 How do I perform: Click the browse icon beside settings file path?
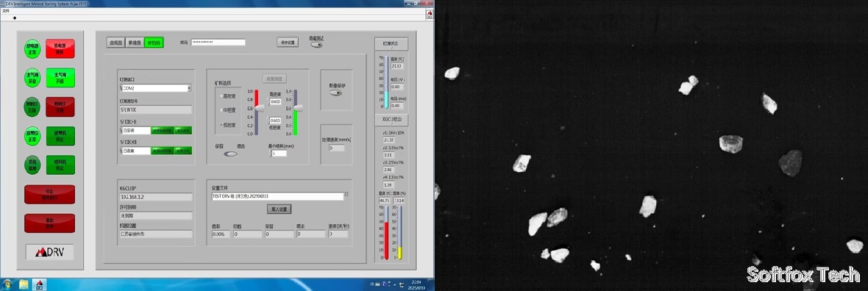(x=346, y=195)
